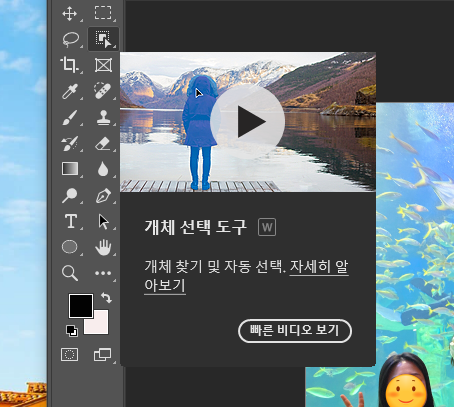Select the Crop tool
Image resolution: width=454 pixels, height=407 pixels.
coord(69,64)
